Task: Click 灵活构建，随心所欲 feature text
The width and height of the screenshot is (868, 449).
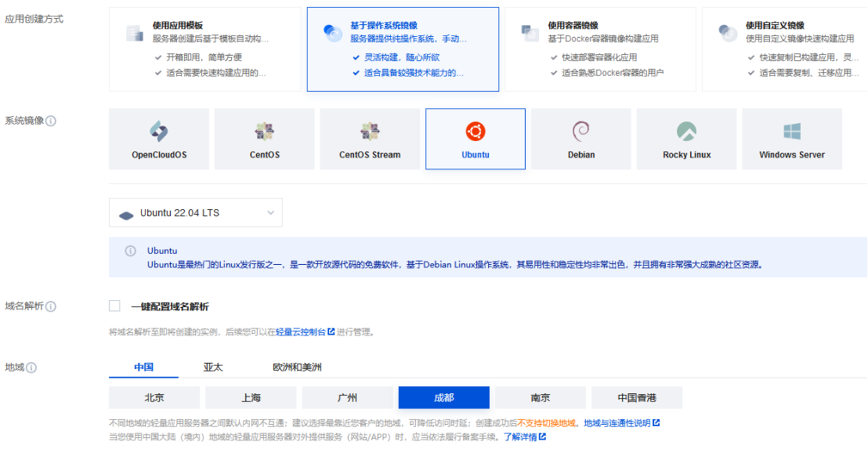Action: click(x=402, y=57)
